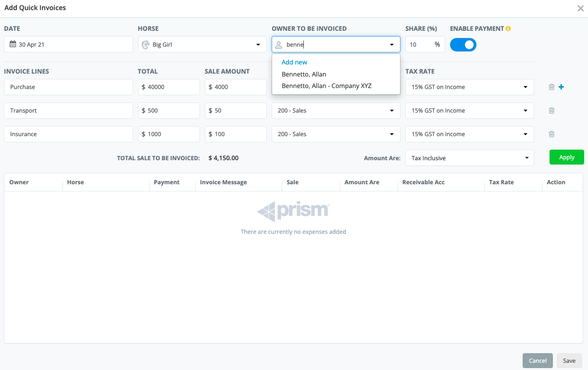Close the Add Quick Invoices dialog
This screenshot has width=588, height=370.
[x=580, y=8]
